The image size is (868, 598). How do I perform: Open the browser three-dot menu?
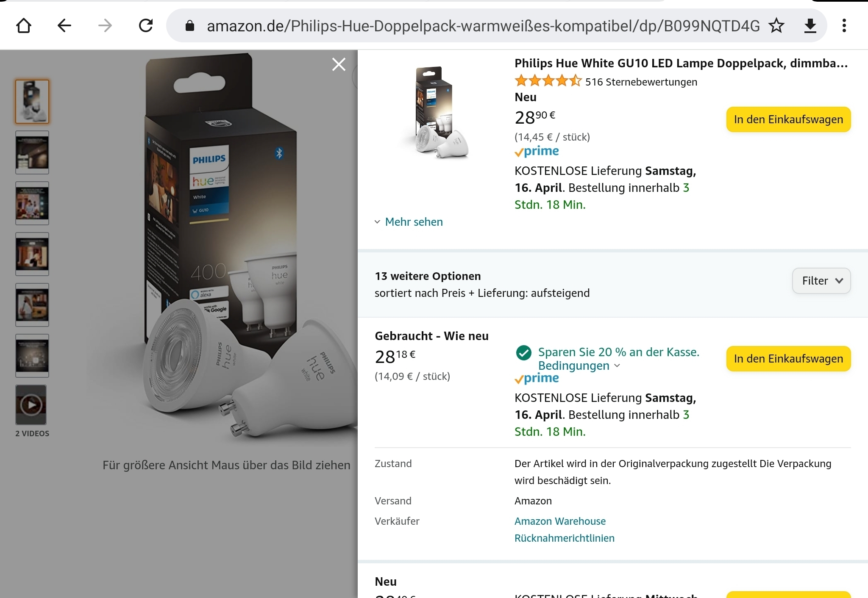tap(844, 26)
